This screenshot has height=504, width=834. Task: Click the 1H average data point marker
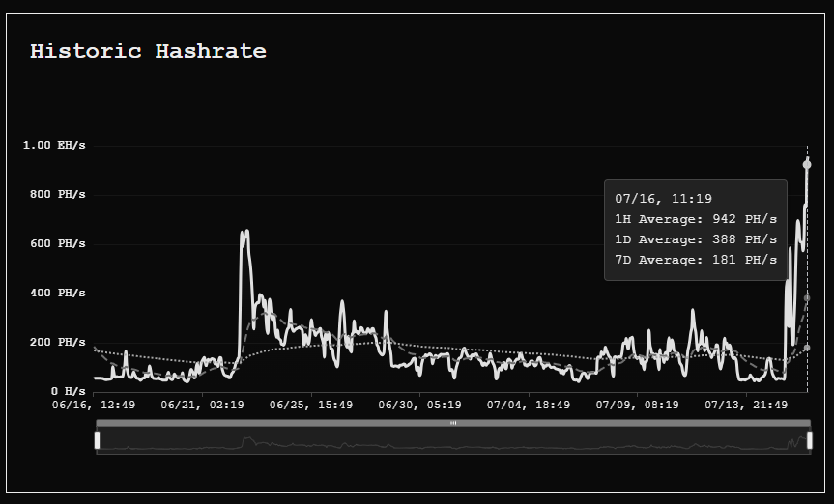point(807,165)
